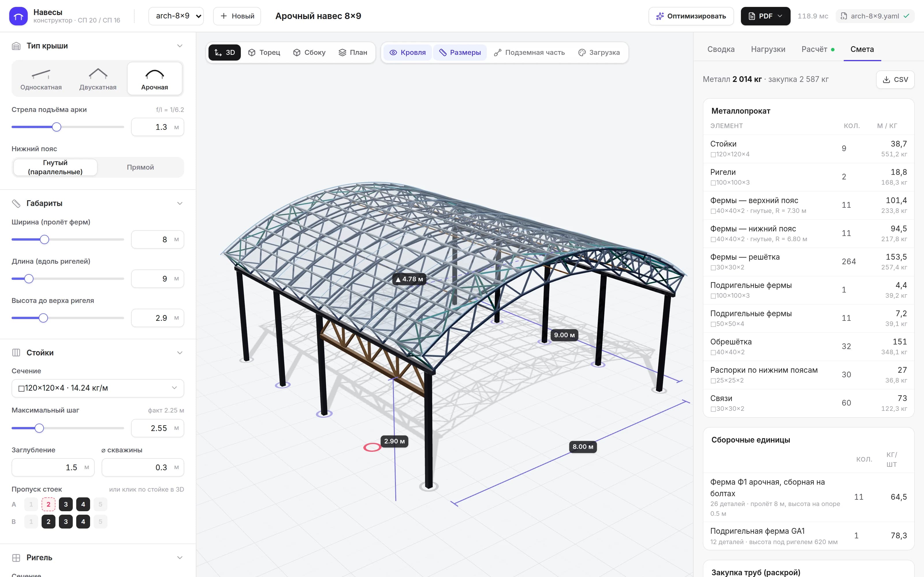
Task: Toggle the Размеры dimensions overlay
Action: point(460,52)
